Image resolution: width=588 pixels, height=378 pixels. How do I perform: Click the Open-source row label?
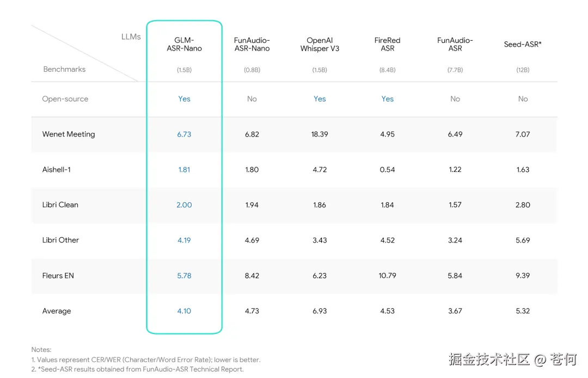tap(65, 99)
